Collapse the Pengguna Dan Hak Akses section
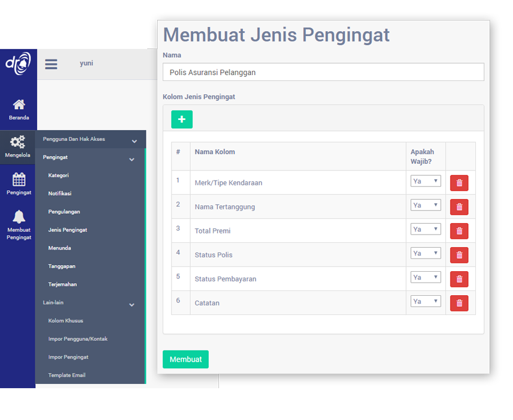The image size is (513, 420). point(134,141)
